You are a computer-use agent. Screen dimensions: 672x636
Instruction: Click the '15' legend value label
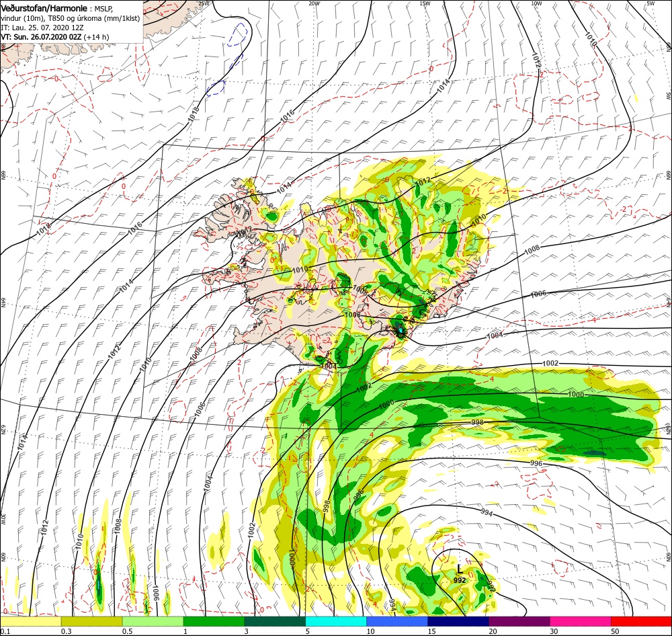(x=431, y=631)
